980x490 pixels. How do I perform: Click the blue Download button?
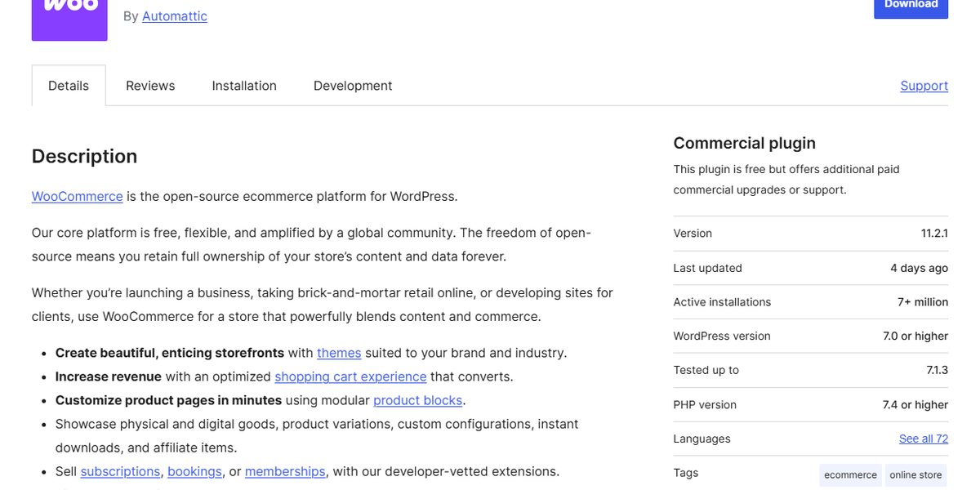click(911, 8)
